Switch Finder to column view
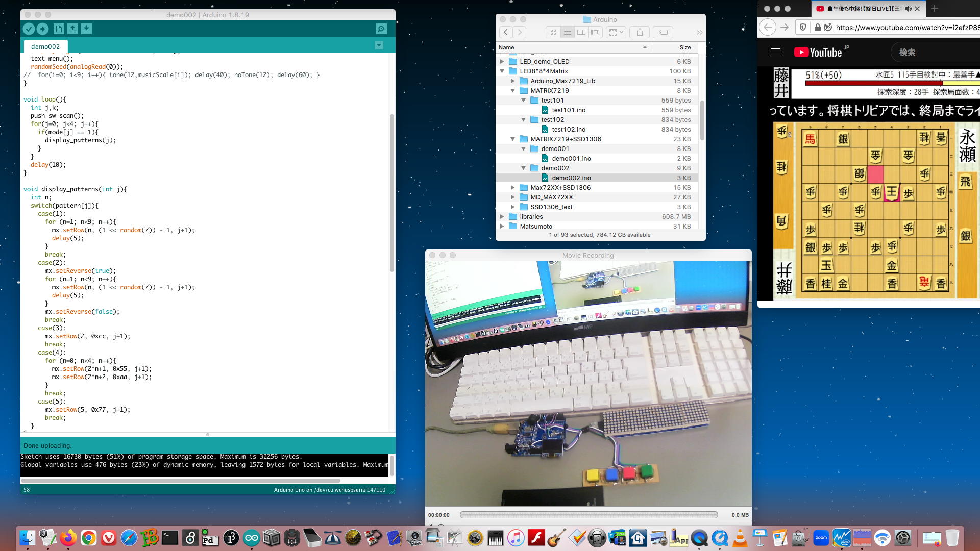This screenshot has width=980, height=551. pos(581,32)
